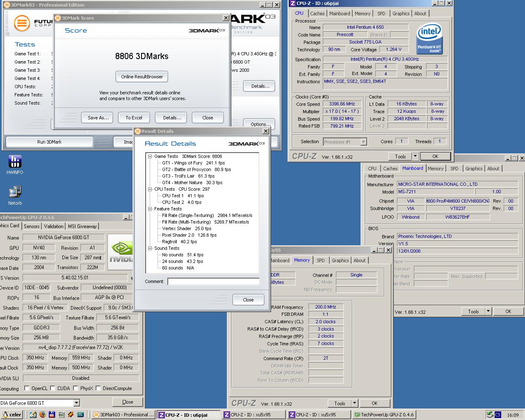Click the orange arrow quick launch icon
Viewport: 525px width, 420px height.
tap(71, 415)
